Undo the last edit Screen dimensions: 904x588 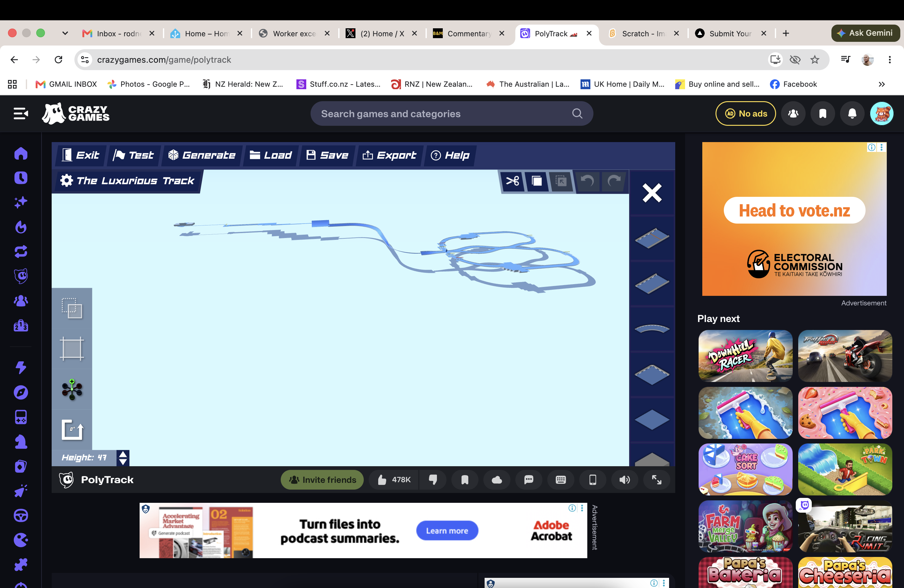(588, 181)
